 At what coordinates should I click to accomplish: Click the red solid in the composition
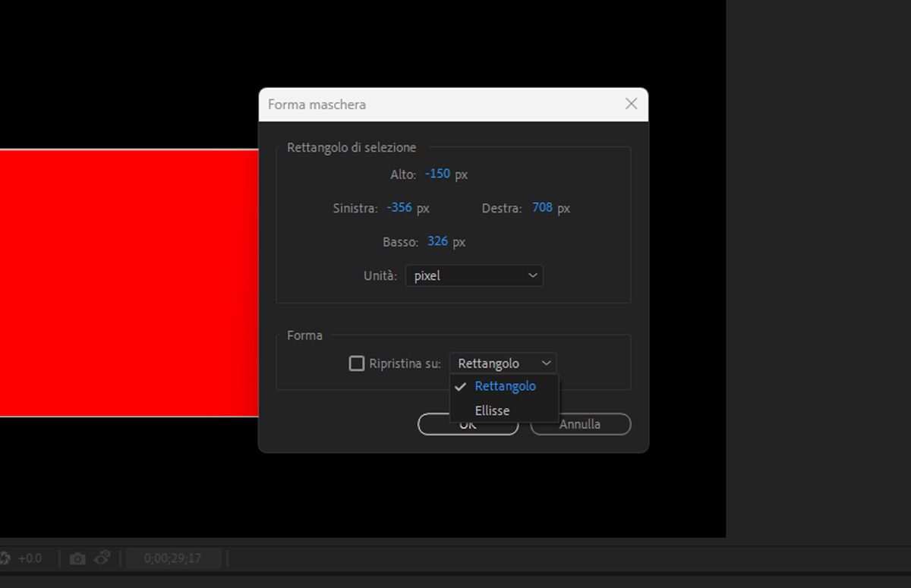click(x=129, y=283)
